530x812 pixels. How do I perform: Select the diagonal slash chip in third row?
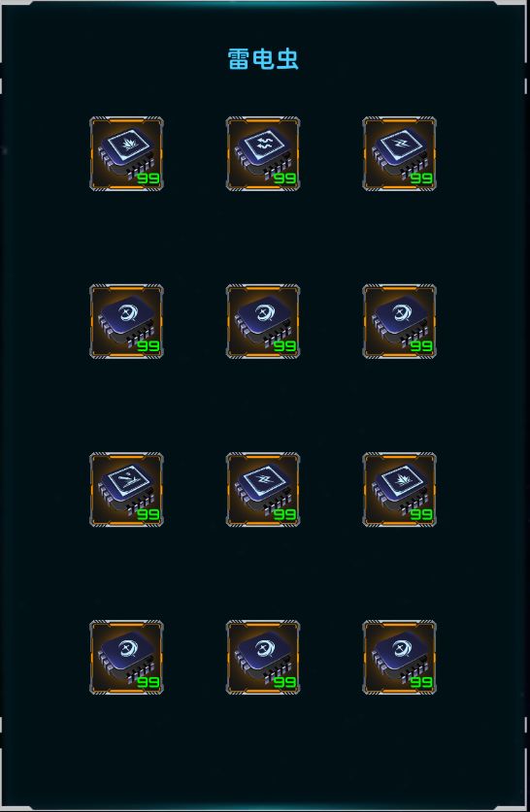pyautogui.click(x=126, y=489)
